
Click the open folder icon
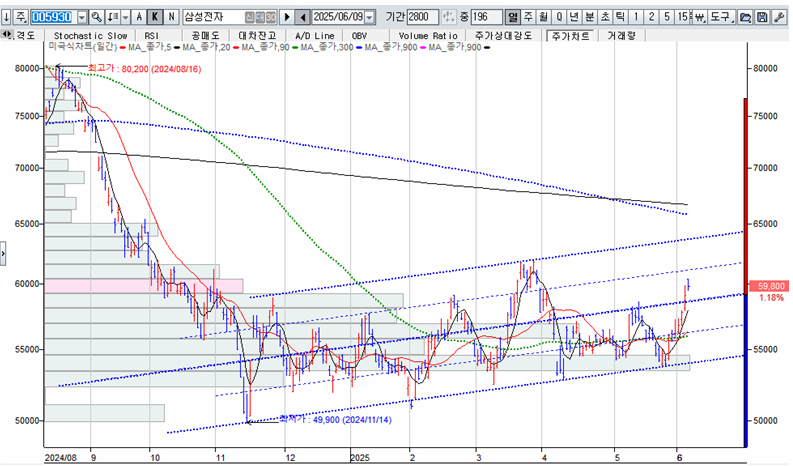coord(744,17)
